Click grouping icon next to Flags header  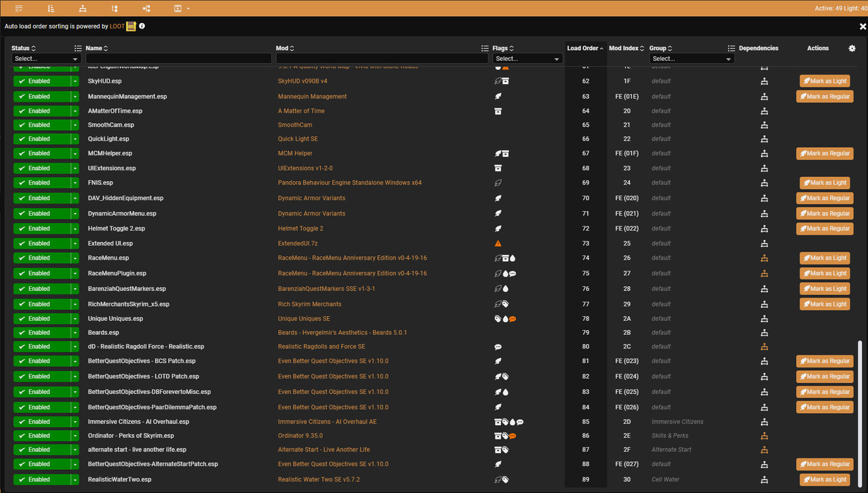pos(485,48)
